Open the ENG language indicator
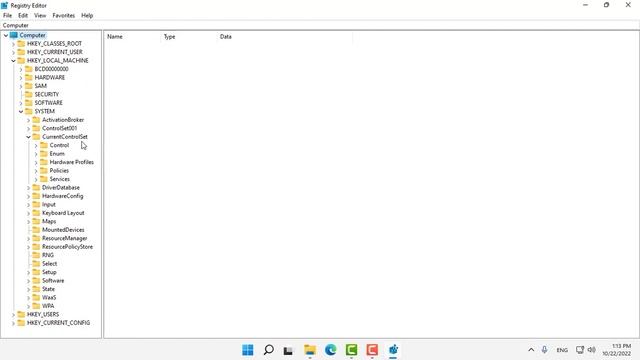 (x=562, y=350)
